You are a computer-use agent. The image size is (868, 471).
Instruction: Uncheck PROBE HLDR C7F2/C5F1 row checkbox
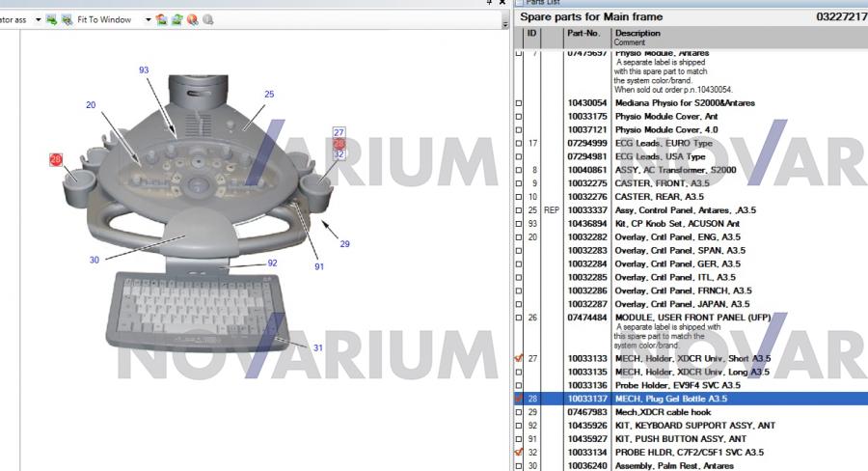[519, 452]
